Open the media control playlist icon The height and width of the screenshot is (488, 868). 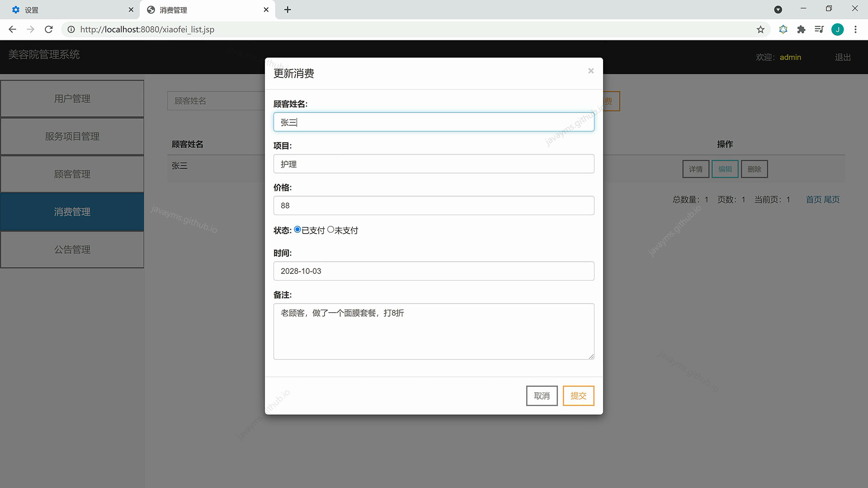819,29
